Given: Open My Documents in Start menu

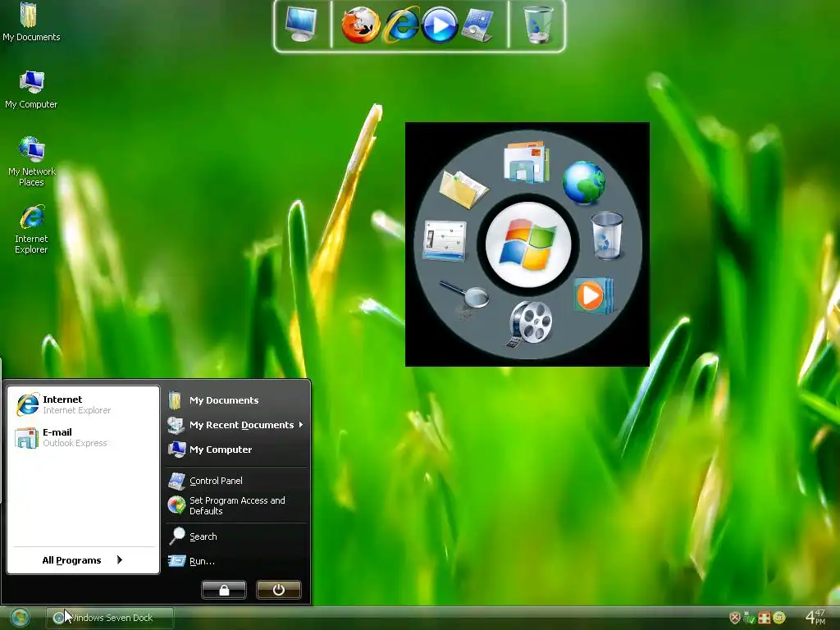Looking at the screenshot, I should coord(236,400).
